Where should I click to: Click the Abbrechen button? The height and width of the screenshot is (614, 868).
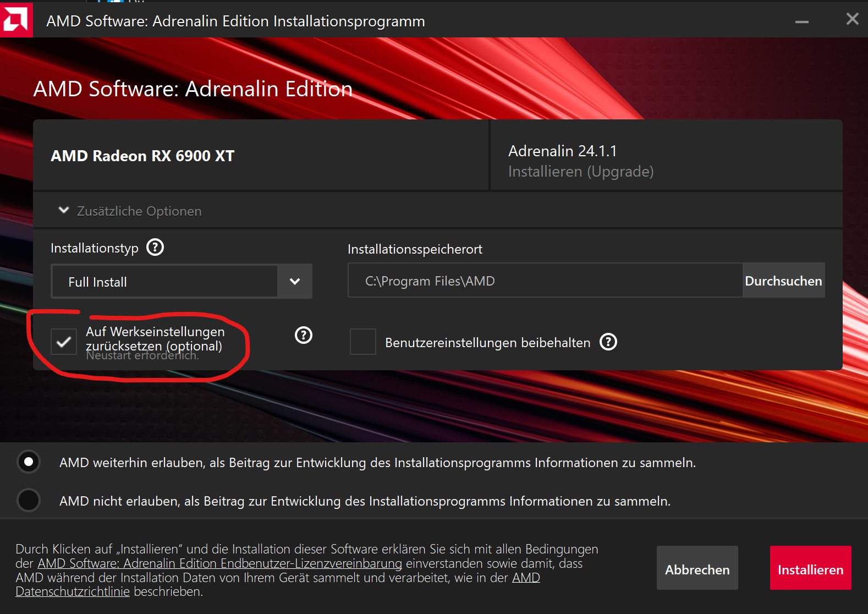point(697,568)
